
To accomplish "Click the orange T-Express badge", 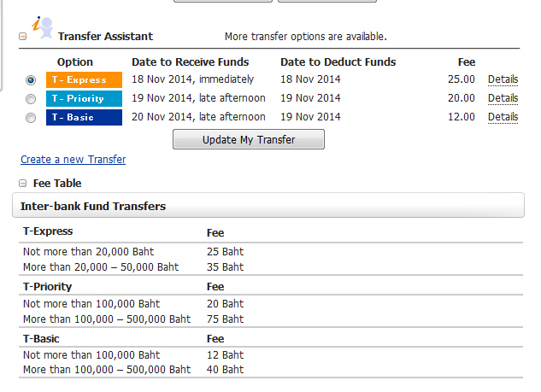I will [85, 79].
